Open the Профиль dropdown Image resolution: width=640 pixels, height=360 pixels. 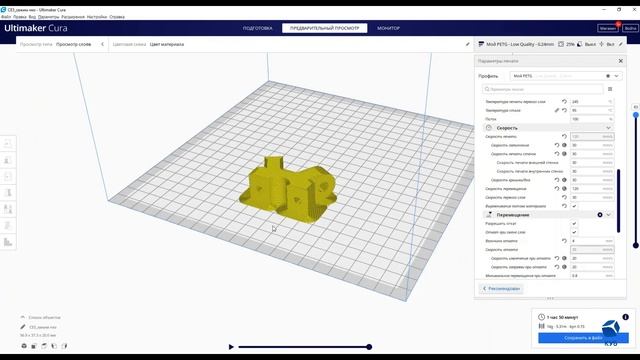click(566, 76)
